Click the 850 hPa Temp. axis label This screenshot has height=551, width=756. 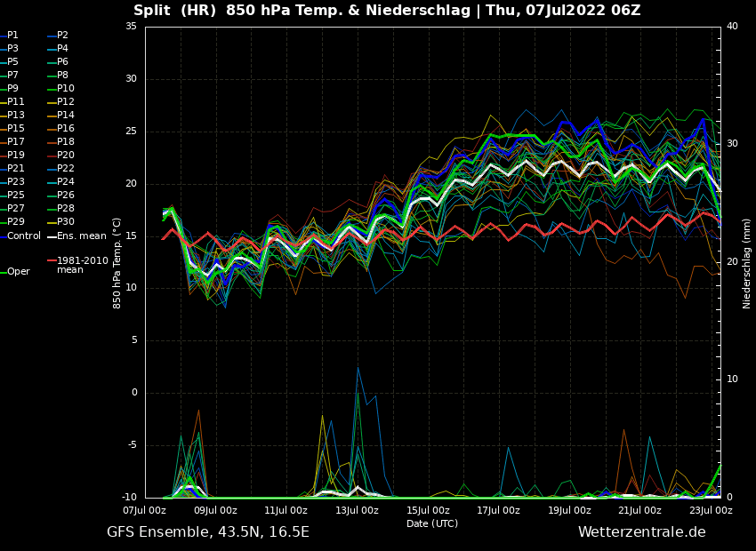click(x=117, y=263)
